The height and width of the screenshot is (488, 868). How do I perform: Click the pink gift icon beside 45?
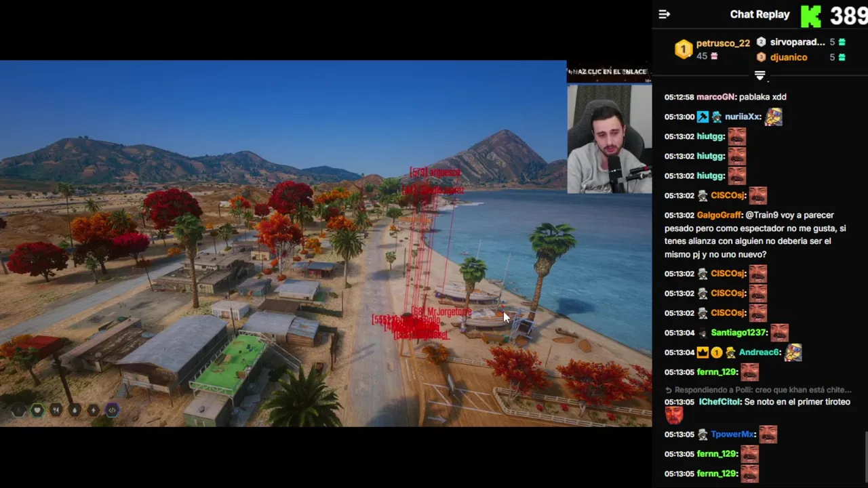tap(713, 56)
